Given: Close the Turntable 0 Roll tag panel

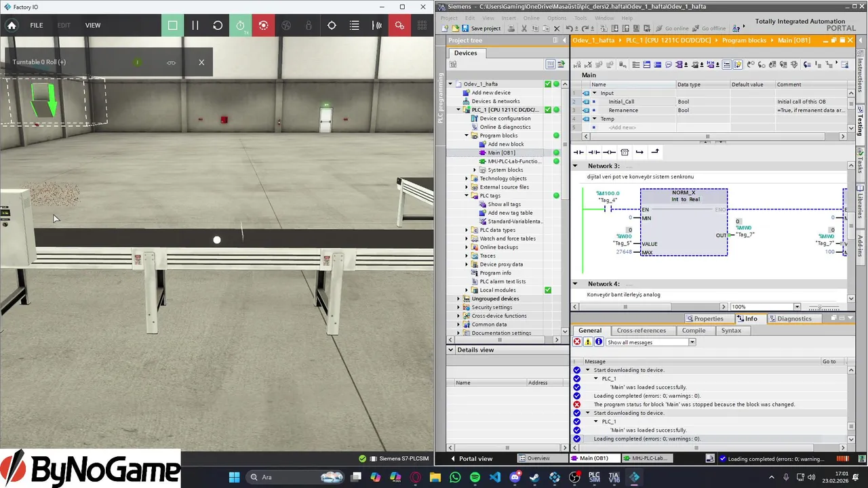Looking at the screenshot, I should [x=201, y=62].
